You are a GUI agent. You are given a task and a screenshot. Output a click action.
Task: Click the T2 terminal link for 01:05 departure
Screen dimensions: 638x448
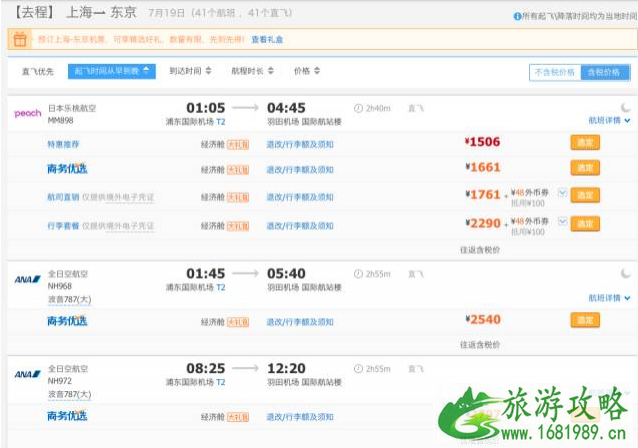pos(221,122)
